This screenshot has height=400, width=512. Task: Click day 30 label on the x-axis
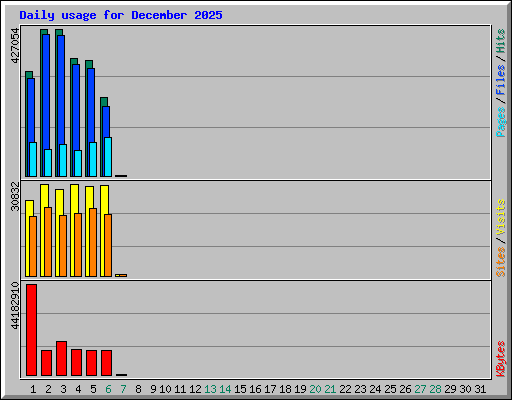pyautogui.click(x=465, y=389)
